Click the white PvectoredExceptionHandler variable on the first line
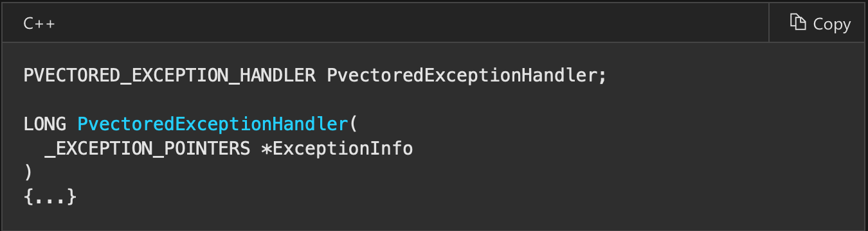Viewport: 868px width, 231px height. [x=462, y=76]
